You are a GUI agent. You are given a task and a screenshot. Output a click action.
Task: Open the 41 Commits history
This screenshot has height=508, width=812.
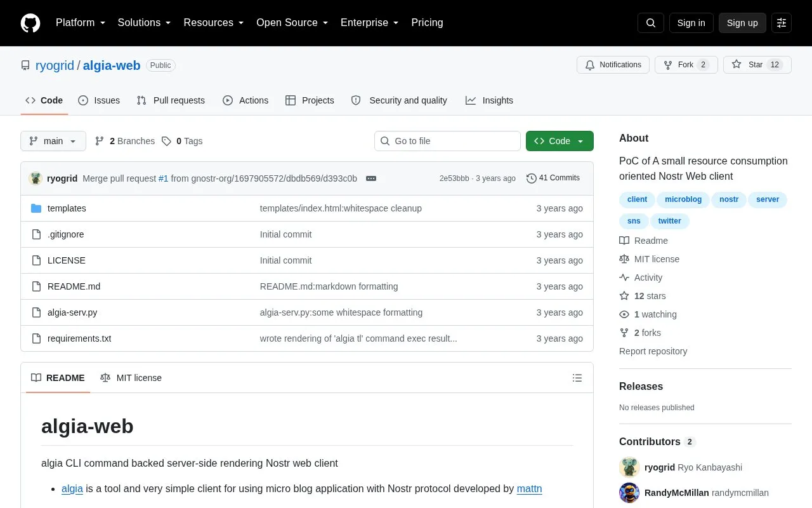(553, 178)
